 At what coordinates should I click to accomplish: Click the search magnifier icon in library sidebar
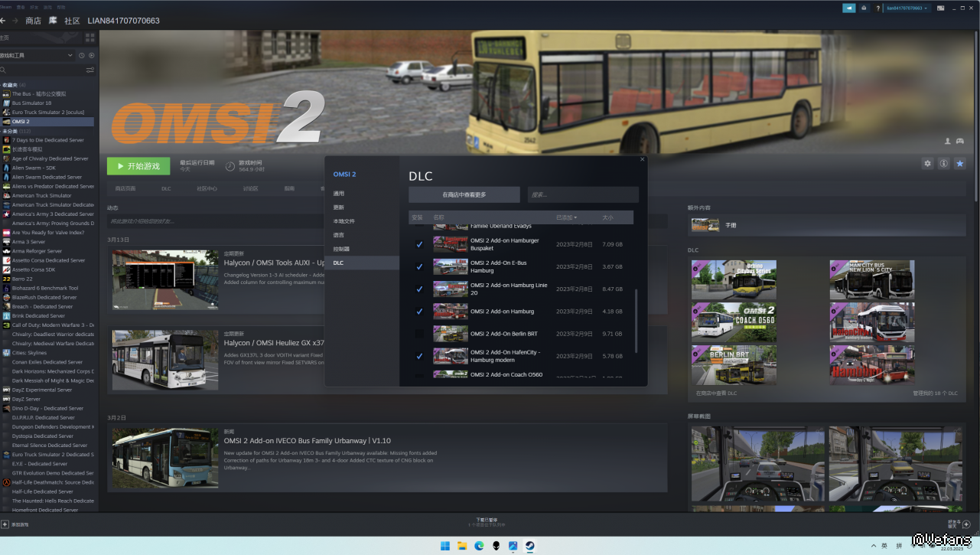[3, 70]
